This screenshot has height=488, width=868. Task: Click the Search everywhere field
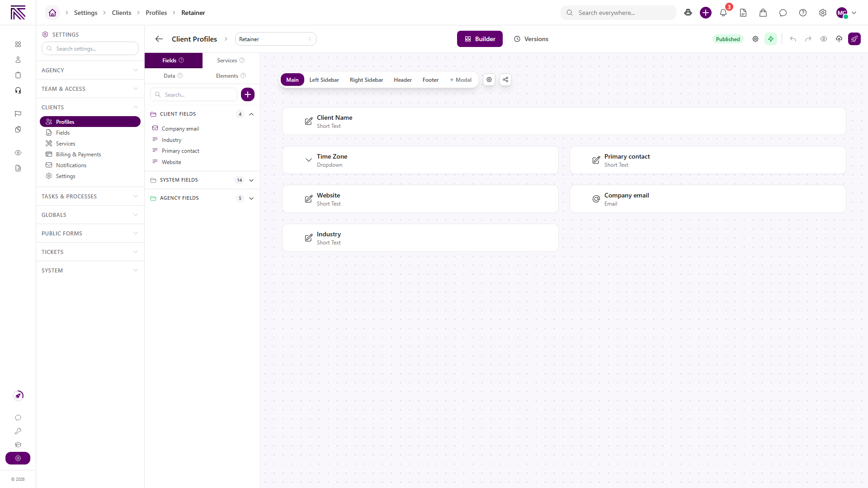click(618, 13)
